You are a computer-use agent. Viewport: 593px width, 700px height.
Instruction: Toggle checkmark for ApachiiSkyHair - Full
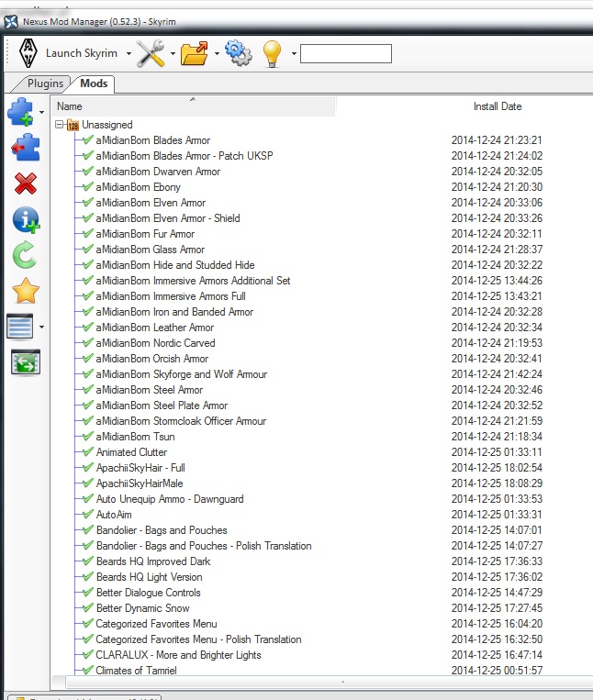(88, 467)
